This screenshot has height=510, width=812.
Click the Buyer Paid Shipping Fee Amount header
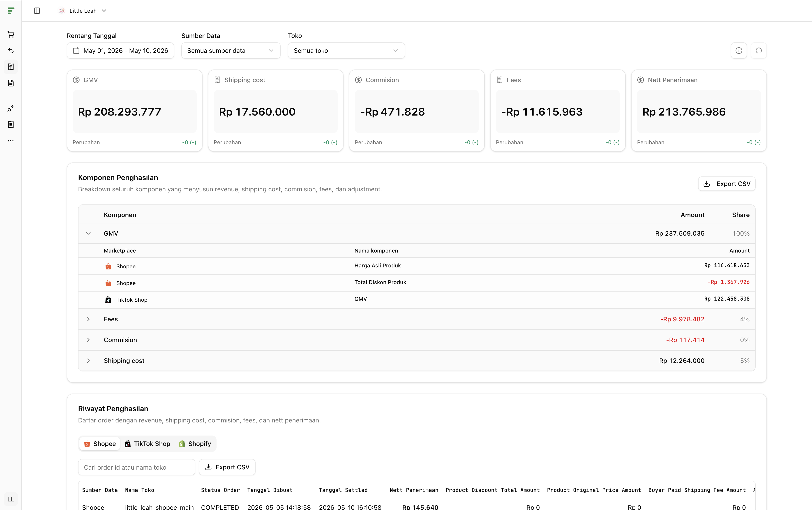pyautogui.click(x=697, y=490)
